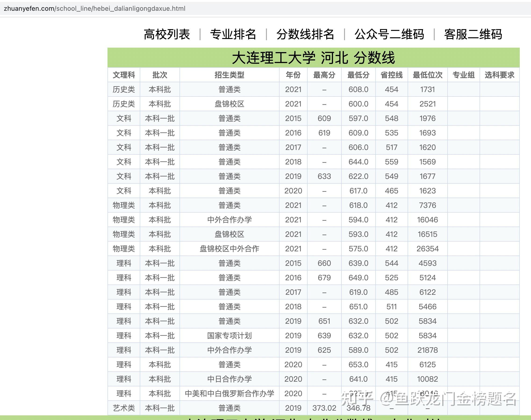
Task: Select the 653.0 score cell
Action: [358, 365]
